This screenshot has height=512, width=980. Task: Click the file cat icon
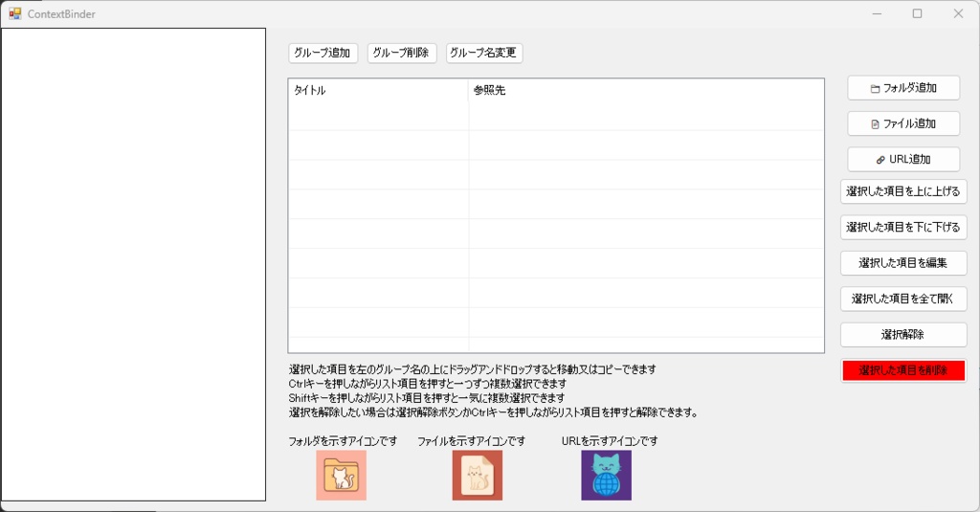477,475
